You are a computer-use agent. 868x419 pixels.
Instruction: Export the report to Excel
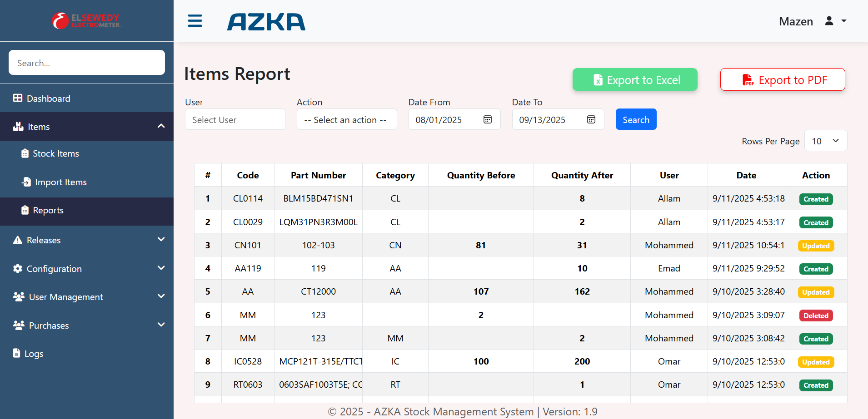coord(634,80)
